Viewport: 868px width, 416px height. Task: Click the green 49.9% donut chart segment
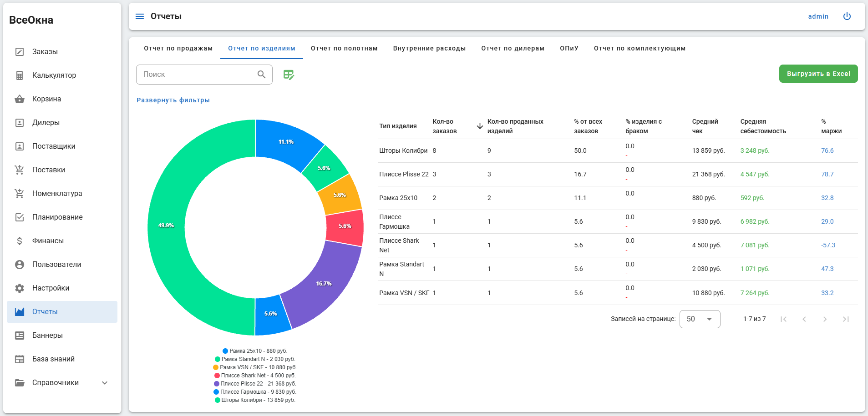pos(166,226)
